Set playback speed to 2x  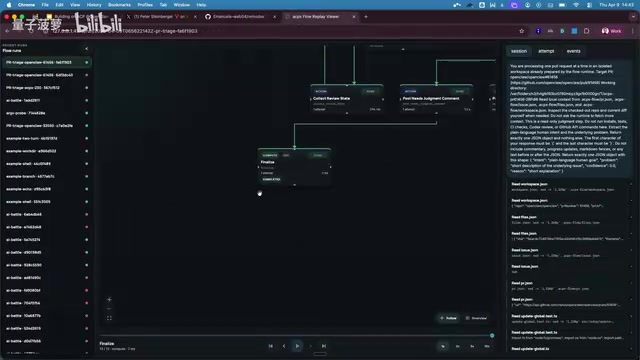click(x=458, y=346)
